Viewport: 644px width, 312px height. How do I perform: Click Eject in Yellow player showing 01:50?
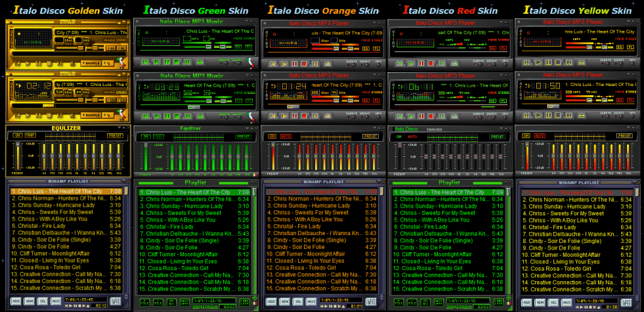click(581, 116)
